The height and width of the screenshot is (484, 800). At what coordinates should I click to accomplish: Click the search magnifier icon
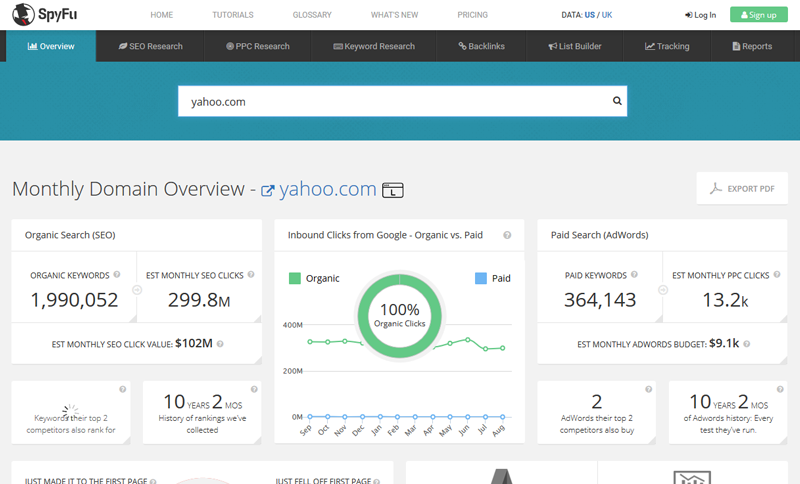pos(617,101)
